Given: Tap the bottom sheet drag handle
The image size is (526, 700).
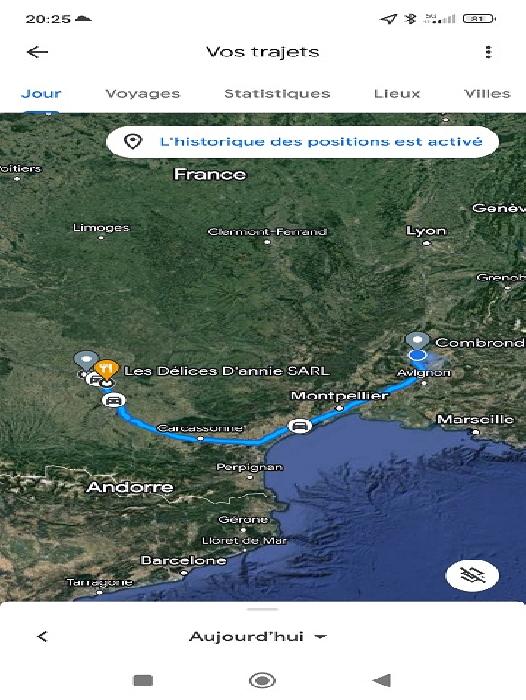Looking at the screenshot, I should [262, 609].
